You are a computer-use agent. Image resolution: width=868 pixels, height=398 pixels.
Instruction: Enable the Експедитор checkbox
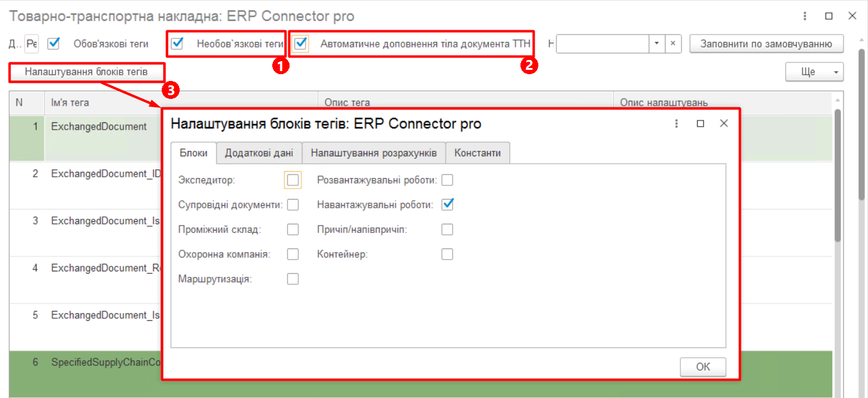click(x=293, y=180)
